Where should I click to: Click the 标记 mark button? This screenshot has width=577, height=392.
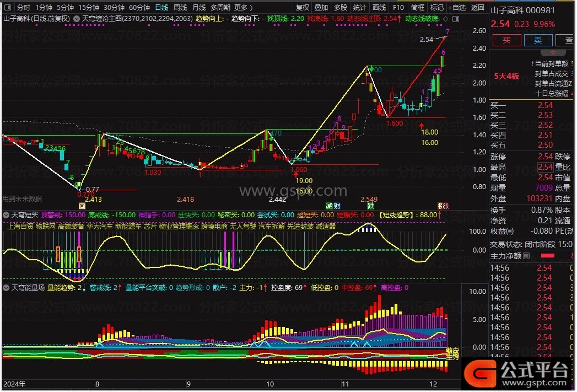tap(437, 7)
